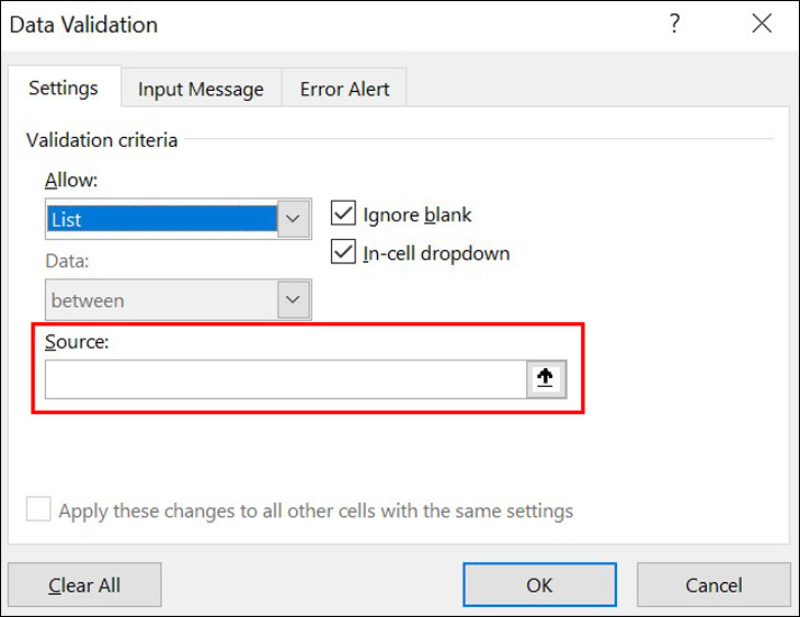800x617 pixels.
Task: Select the Settings tab
Action: coord(64,88)
